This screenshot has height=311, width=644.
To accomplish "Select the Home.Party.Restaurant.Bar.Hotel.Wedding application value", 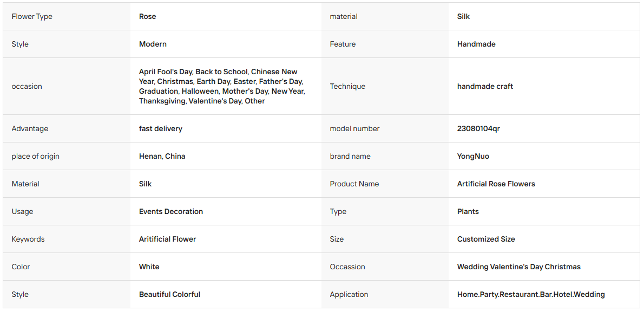I will pos(531,294).
